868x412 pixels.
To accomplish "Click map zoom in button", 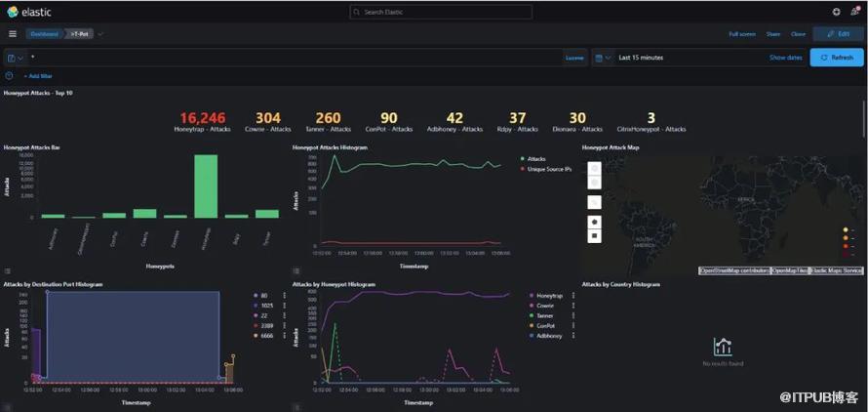I will coord(595,169).
